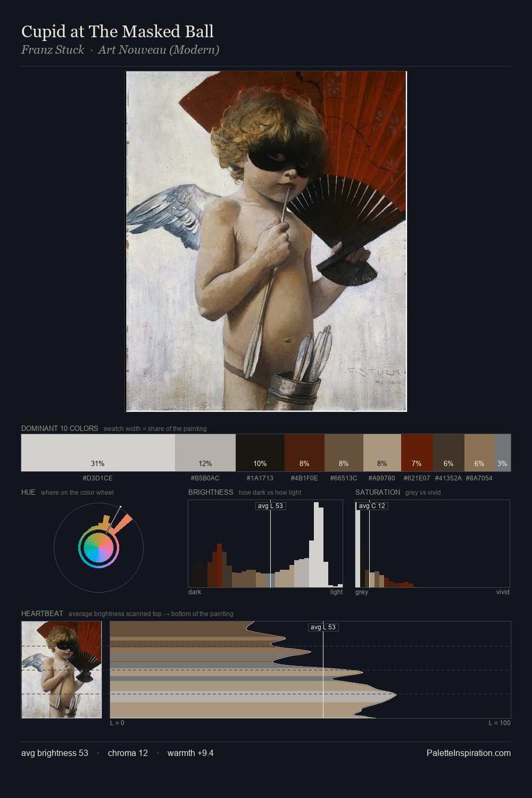This screenshot has height=798, width=532.
Task: Click 'where on the color wheel' caption
Action: pos(77,493)
